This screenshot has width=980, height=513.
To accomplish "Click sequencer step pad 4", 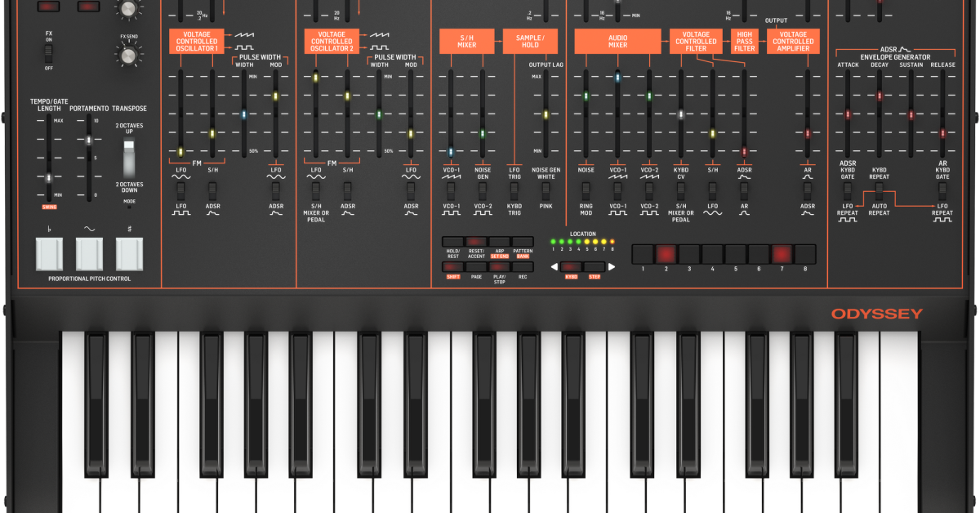I will [x=712, y=252].
